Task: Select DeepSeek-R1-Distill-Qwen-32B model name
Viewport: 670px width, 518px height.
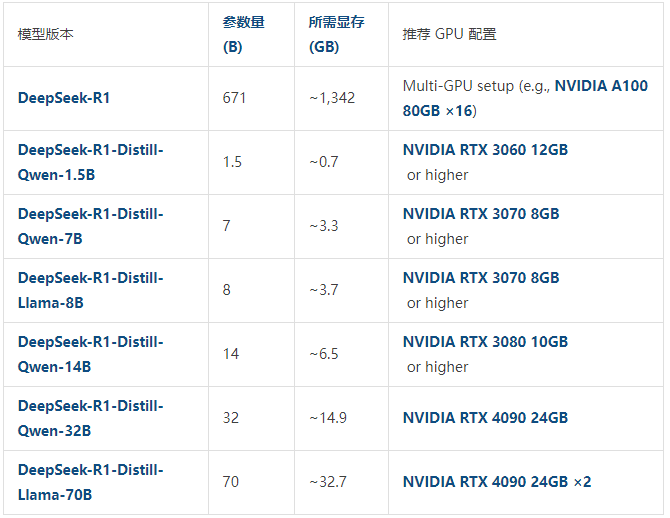Action: [x=91, y=418]
